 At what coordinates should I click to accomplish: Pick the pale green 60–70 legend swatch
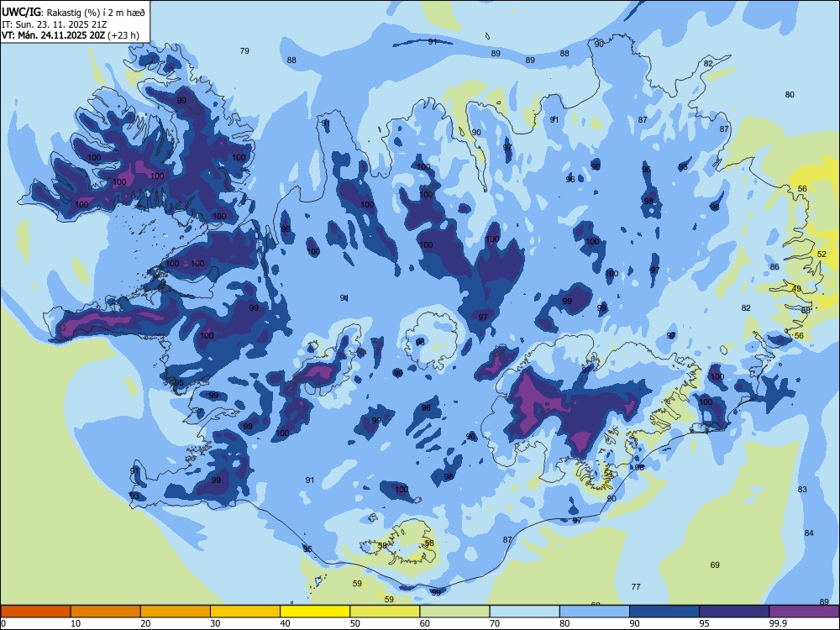[x=454, y=612]
